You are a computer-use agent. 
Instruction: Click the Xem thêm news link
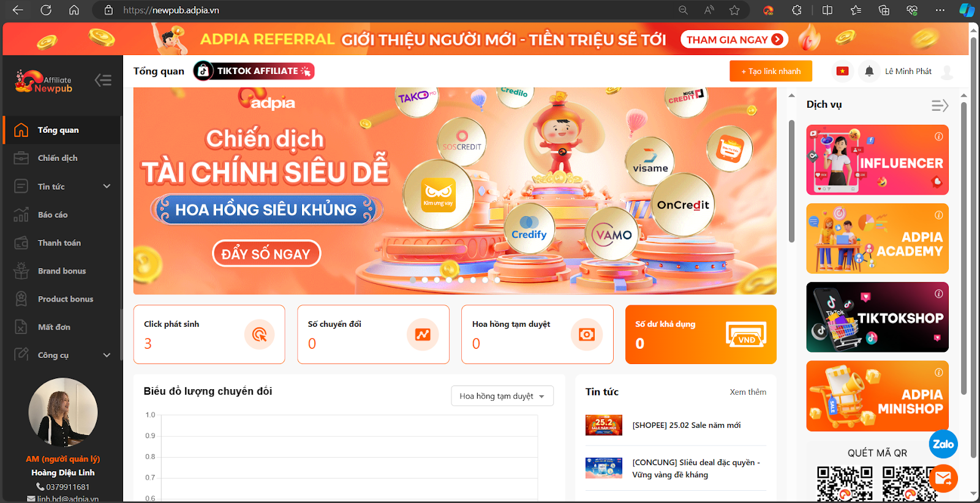[748, 392]
